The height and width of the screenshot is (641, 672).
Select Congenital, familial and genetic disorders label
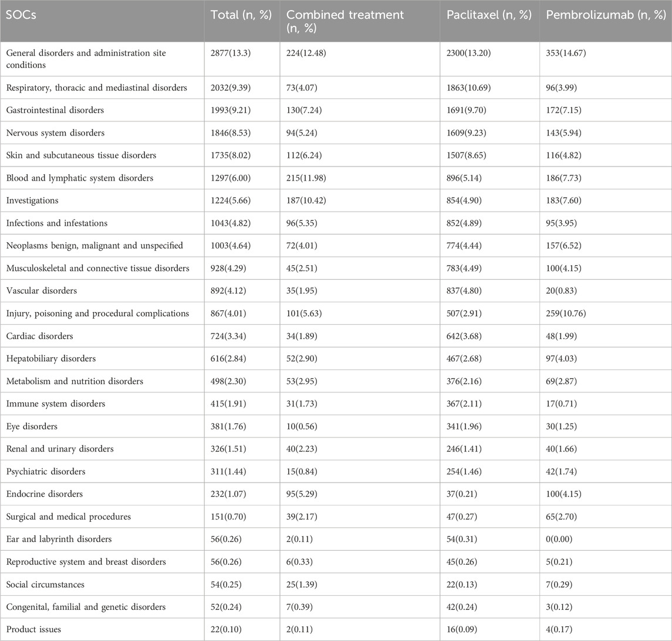86,607
